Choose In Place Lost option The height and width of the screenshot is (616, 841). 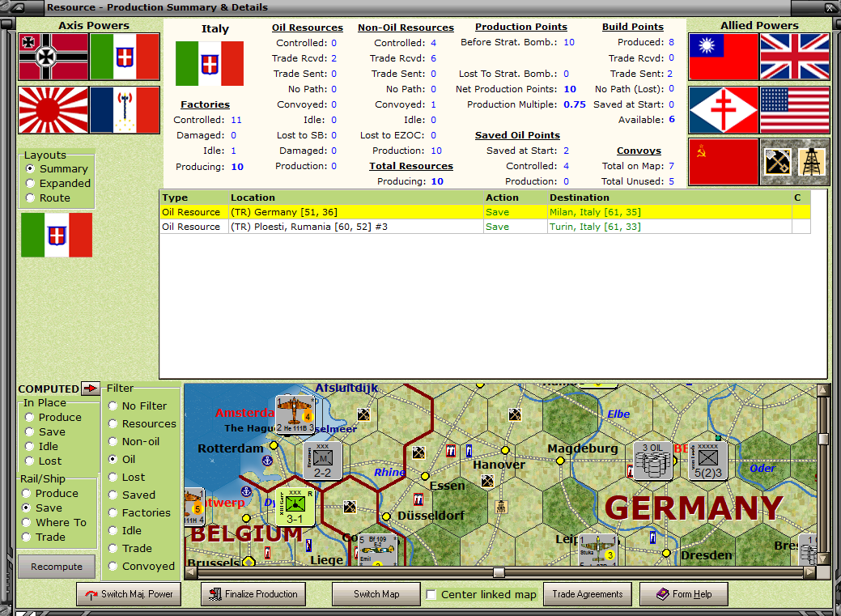pos(43,461)
